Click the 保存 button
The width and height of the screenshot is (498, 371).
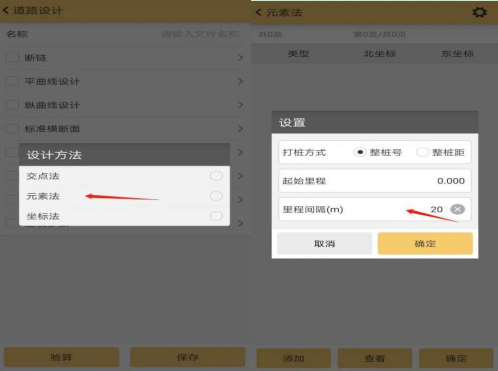(188, 357)
